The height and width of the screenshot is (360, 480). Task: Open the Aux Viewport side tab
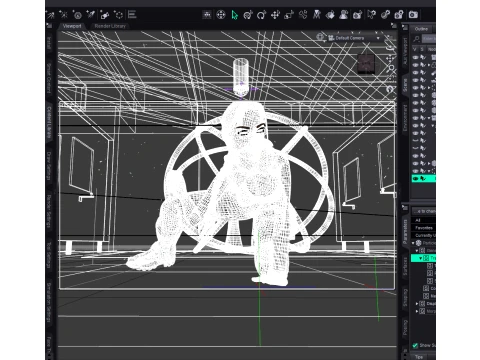405,51
